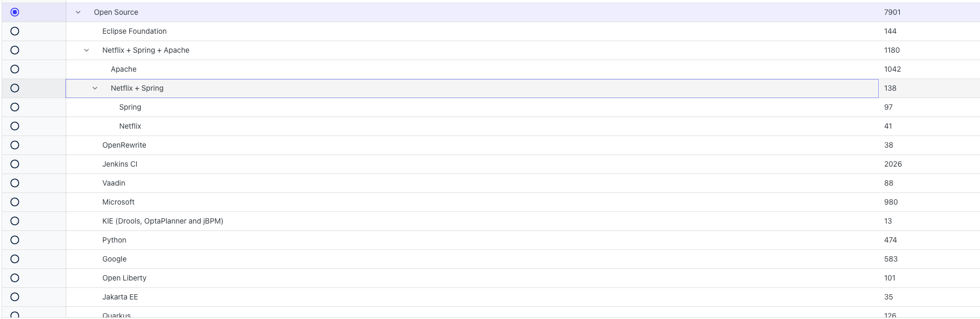Click the Open Source row label

tap(116, 12)
